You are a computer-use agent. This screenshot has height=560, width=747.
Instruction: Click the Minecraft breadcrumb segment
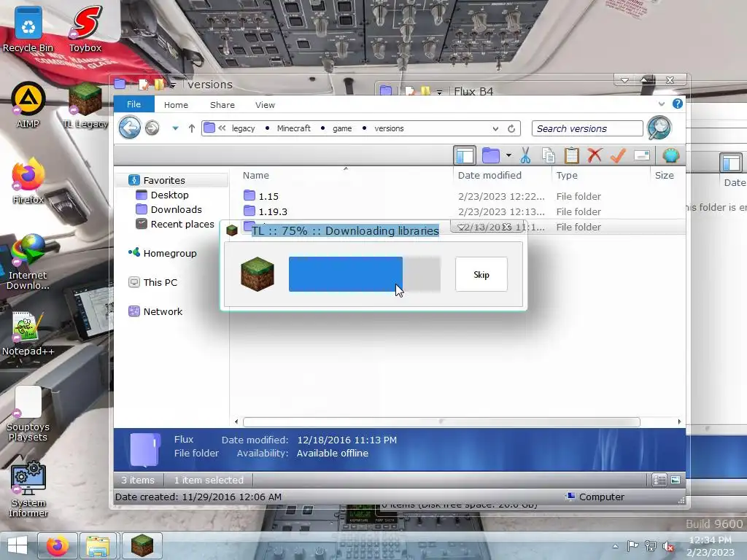293,128
